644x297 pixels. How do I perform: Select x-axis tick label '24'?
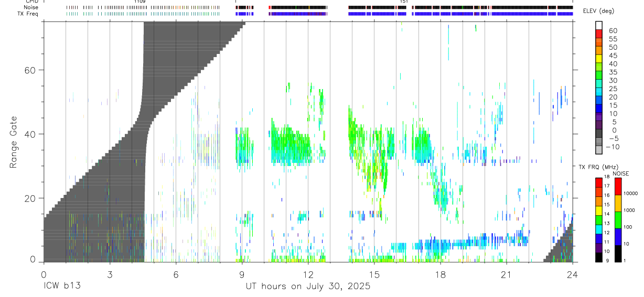pos(572,274)
